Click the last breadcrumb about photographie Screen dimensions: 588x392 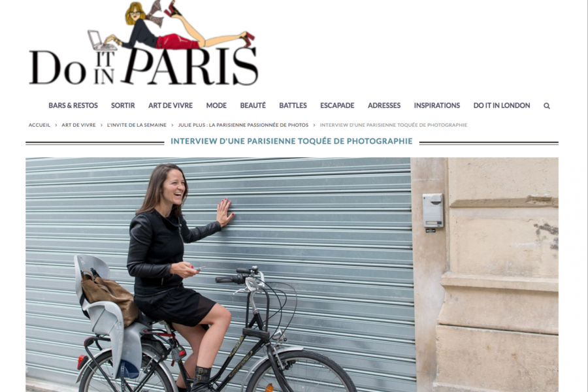coord(393,125)
